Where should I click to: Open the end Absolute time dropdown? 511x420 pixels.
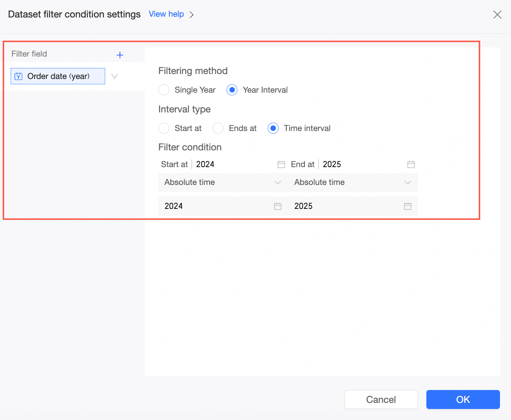[x=353, y=183]
